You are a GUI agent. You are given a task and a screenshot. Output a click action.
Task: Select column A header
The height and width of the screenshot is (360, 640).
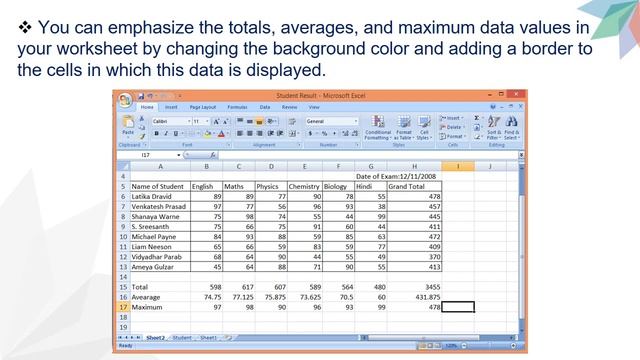coord(160,166)
